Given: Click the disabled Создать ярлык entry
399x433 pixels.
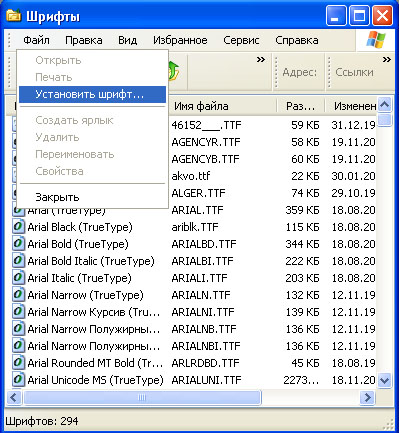Looking at the screenshot, I should point(92,120).
